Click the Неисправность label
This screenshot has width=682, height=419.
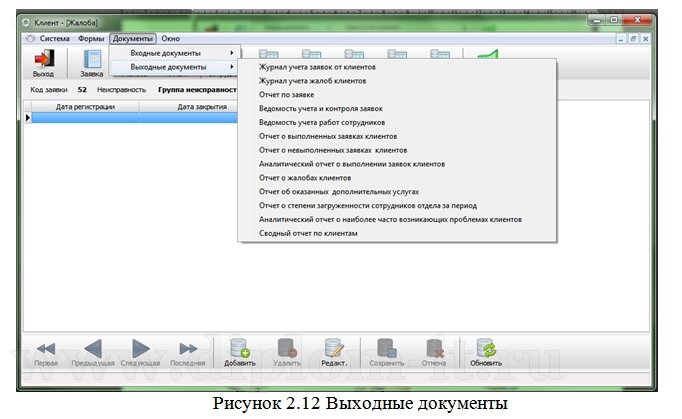[x=121, y=90]
